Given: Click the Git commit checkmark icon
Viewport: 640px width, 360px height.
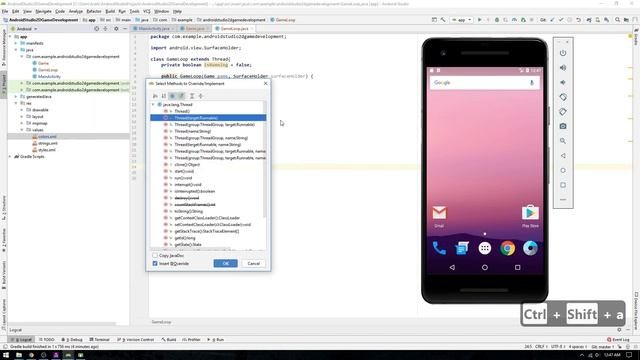Looking at the screenshot, I should coord(561,20).
